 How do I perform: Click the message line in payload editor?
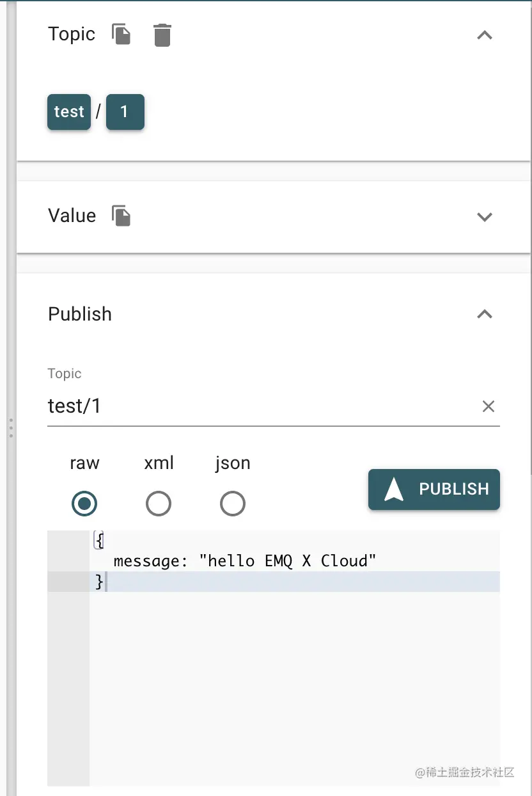pos(245,561)
